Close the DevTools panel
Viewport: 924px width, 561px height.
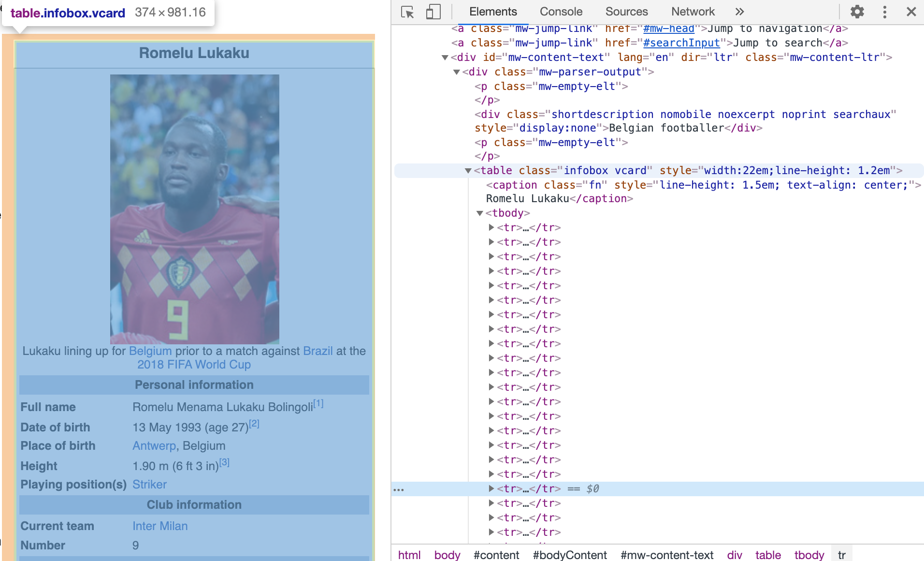911,12
